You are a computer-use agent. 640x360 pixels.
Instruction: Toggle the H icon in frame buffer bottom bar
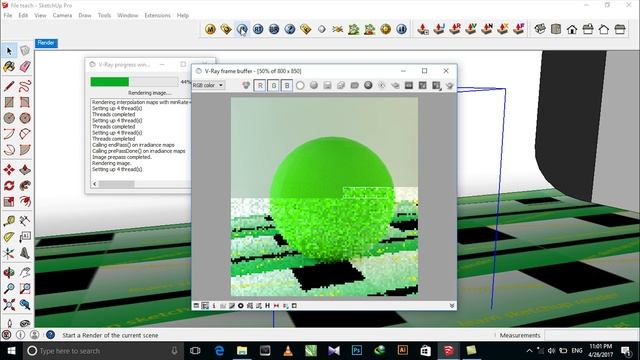point(267,306)
